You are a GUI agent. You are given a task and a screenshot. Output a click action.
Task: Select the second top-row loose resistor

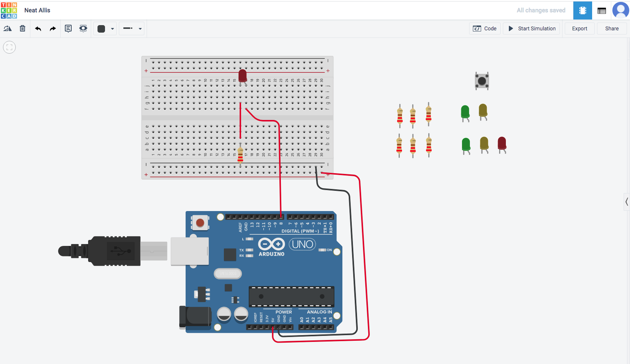click(x=413, y=116)
